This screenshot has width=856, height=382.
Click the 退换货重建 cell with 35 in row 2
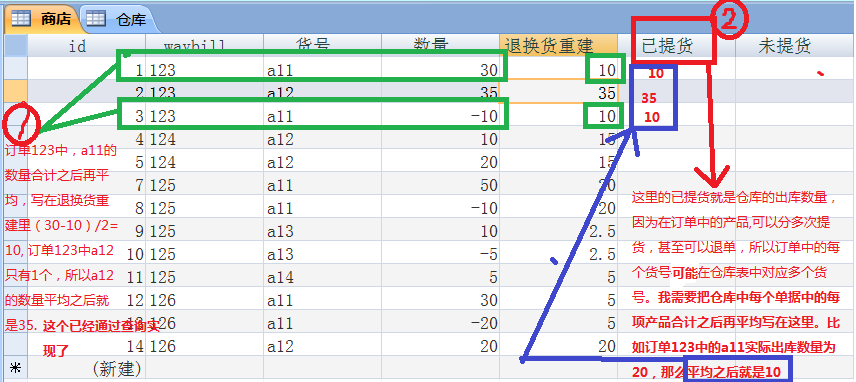[x=558, y=93]
